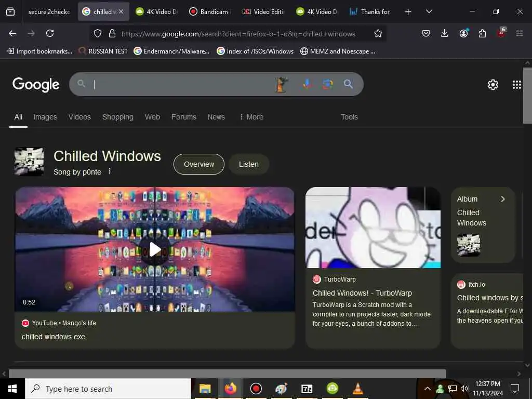Image resolution: width=532 pixels, height=399 pixels.
Task: Select the Images search tab
Action: coord(45,117)
